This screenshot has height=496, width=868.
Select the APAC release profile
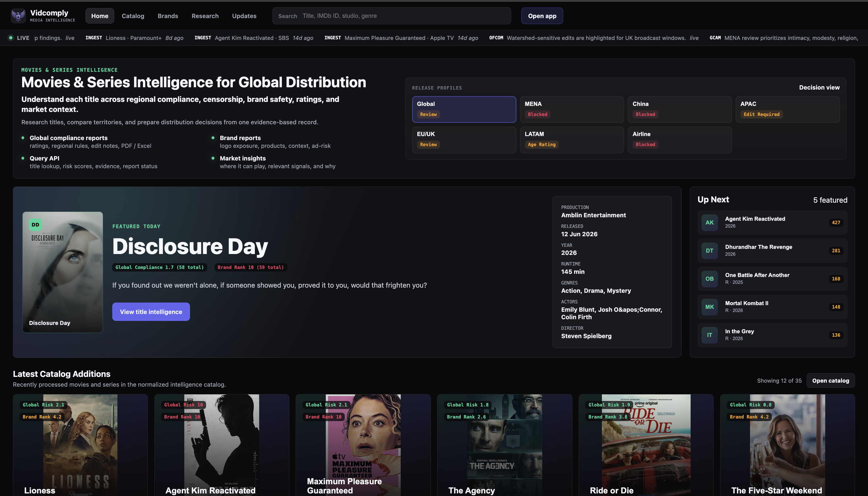[x=788, y=109]
